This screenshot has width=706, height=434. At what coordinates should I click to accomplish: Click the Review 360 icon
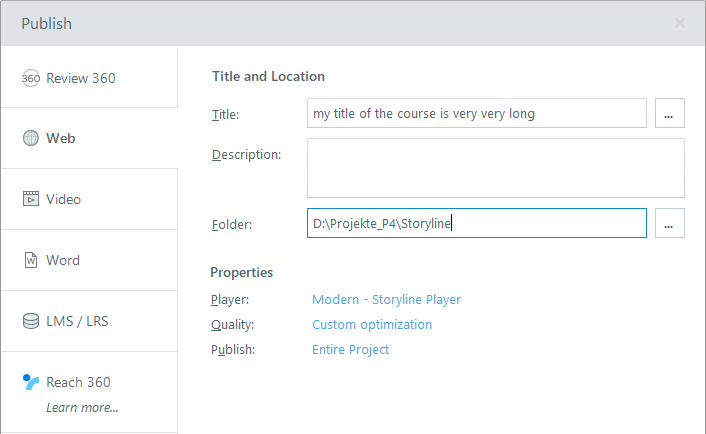(30, 78)
